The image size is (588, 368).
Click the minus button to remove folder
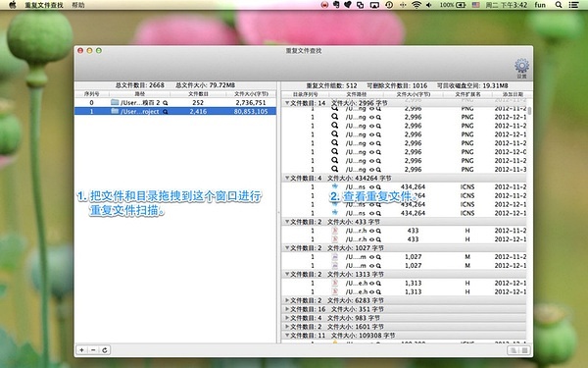tap(93, 350)
